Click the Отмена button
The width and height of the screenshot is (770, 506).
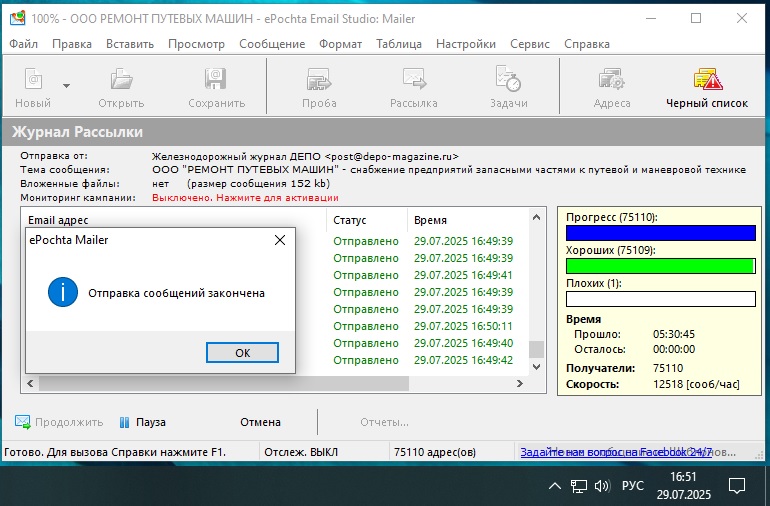(x=260, y=422)
